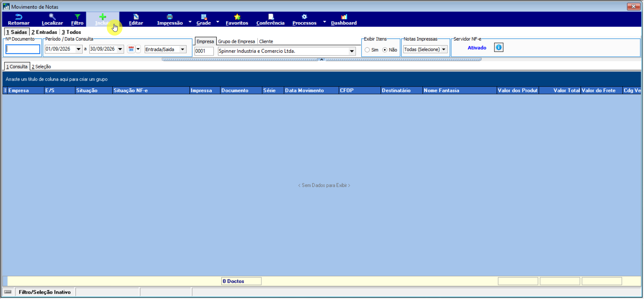Open the Entrada/Saida combo box
This screenshot has height=299, width=644.
pyautogui.click(x=165, y=49)
